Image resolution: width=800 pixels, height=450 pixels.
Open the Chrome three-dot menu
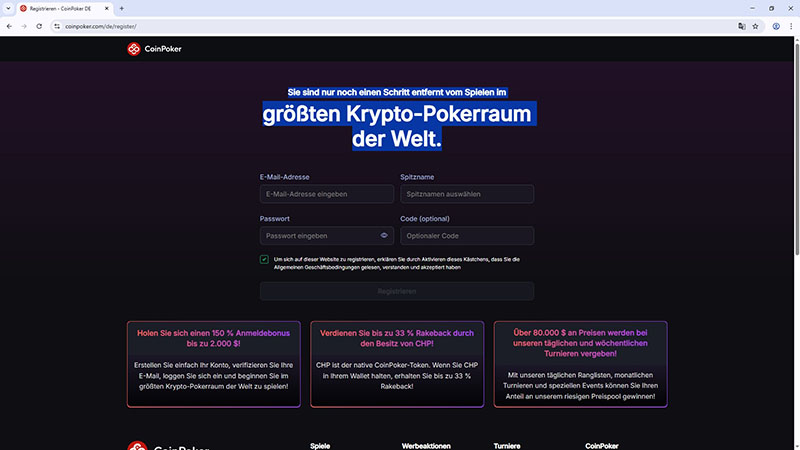pos(791,26)
